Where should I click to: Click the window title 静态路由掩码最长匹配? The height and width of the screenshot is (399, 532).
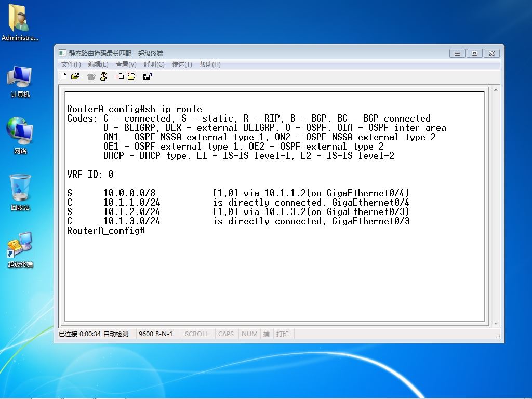coord(100,54)
